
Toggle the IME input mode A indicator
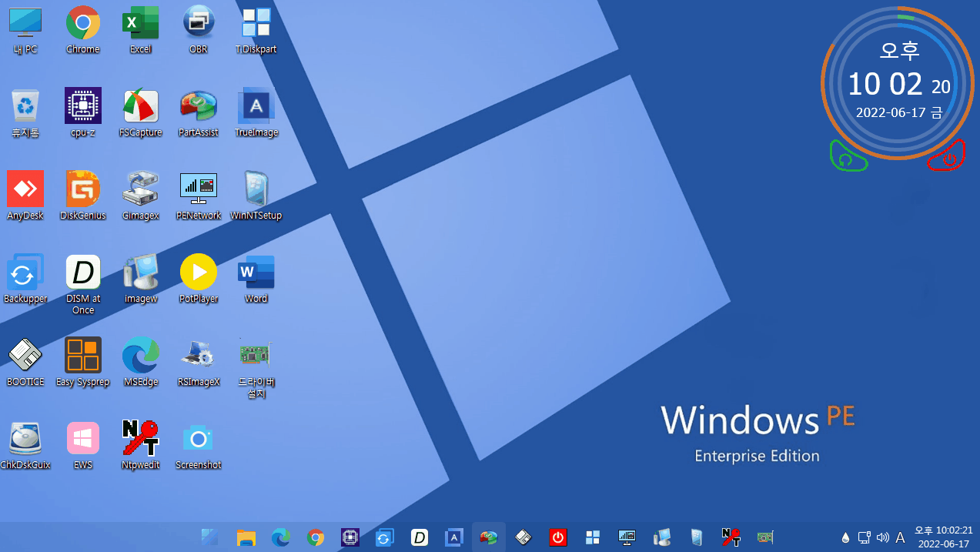pos(900,537)
